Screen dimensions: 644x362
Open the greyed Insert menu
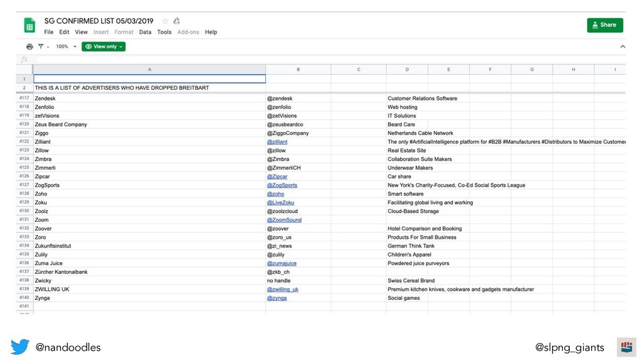point(101,32)
